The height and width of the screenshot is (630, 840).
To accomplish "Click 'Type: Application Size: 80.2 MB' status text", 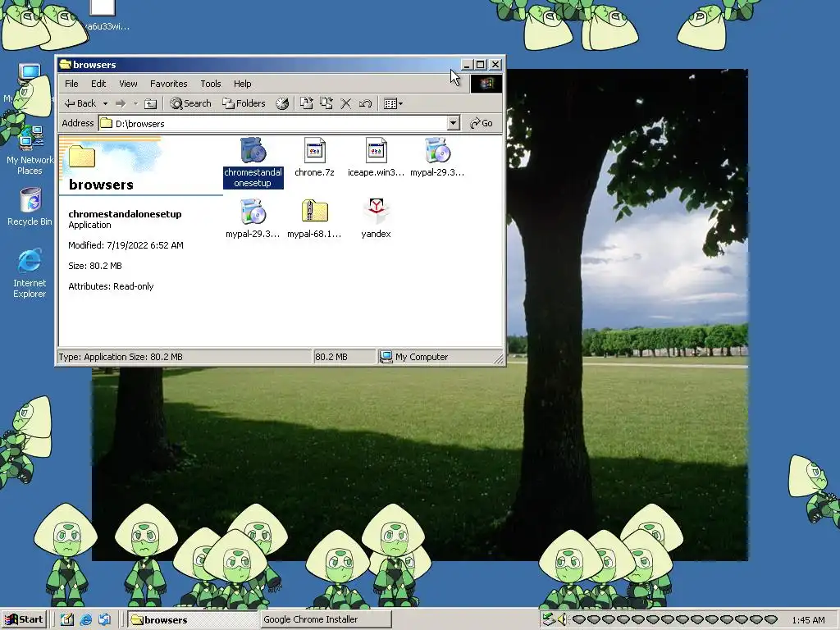I will click(x=121, y=357).
